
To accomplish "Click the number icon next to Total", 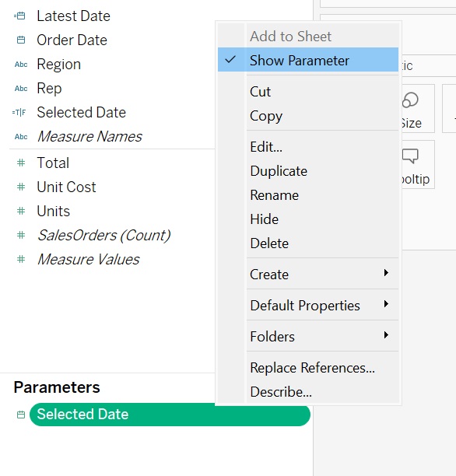I will 21,163.
